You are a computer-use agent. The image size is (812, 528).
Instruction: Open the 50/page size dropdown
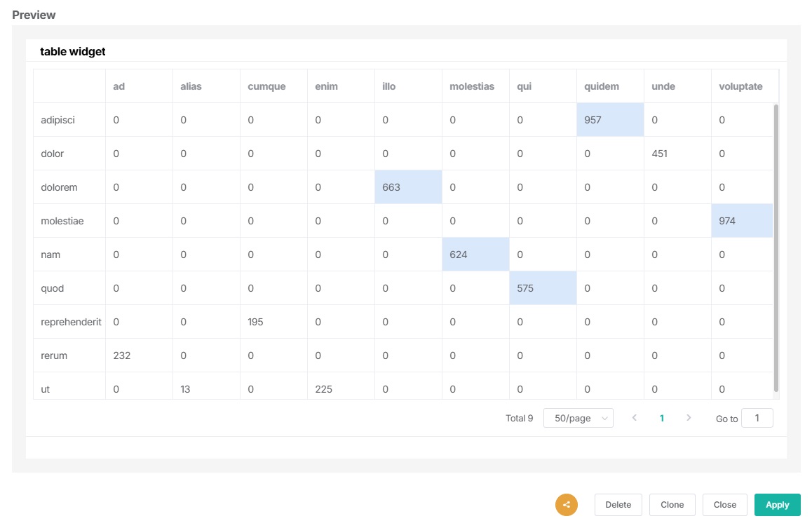tap(578, 418)
